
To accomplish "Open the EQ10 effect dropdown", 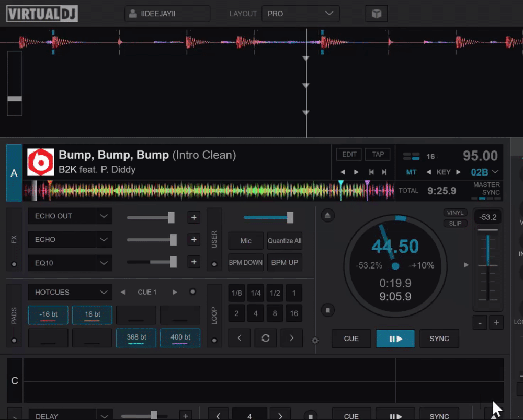I will point(104,263).
